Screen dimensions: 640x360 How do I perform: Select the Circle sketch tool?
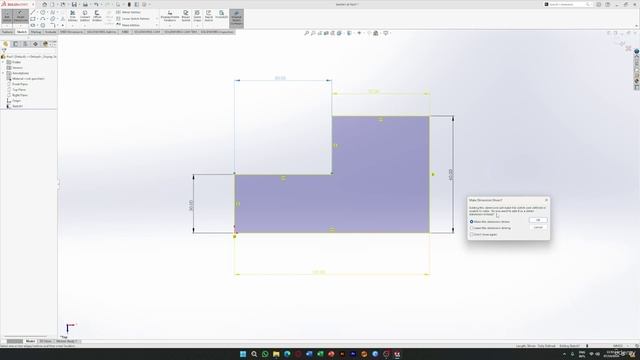[x=43, y=12]
